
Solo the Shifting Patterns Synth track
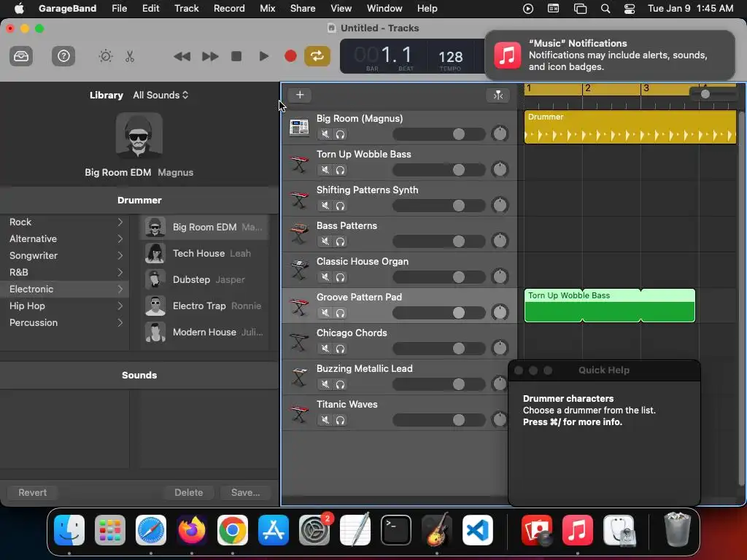coord(340,206)
